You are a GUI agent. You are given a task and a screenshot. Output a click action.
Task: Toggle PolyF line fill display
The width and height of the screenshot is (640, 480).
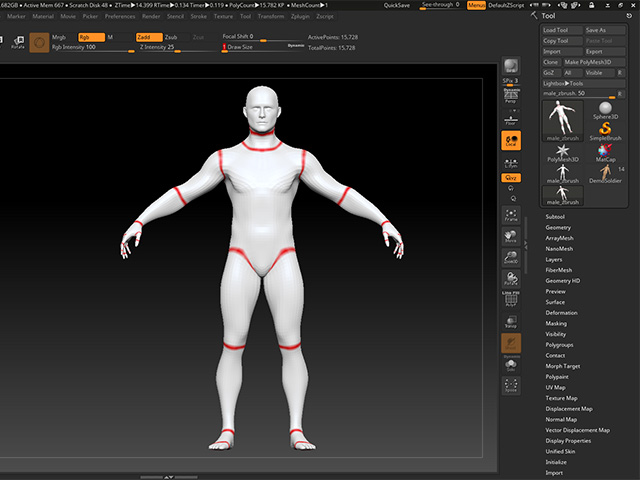coord(511,300)
